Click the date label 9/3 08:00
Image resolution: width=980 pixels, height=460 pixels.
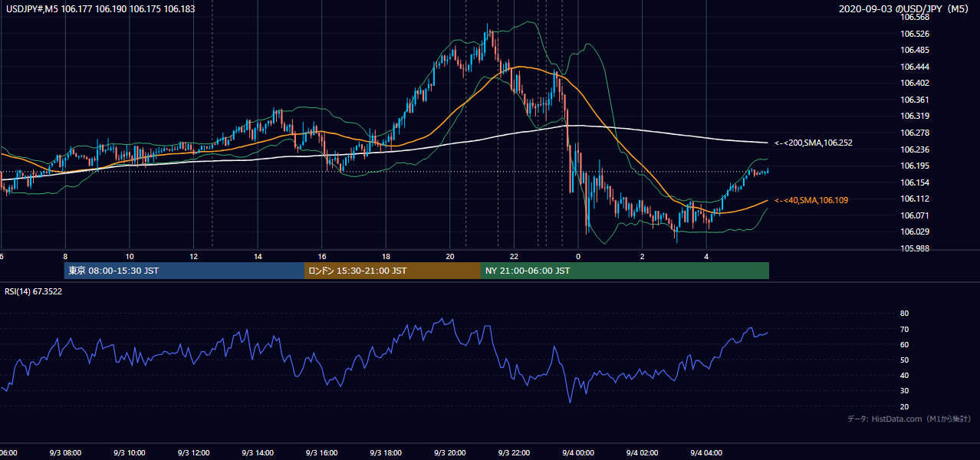coord(65,453)
